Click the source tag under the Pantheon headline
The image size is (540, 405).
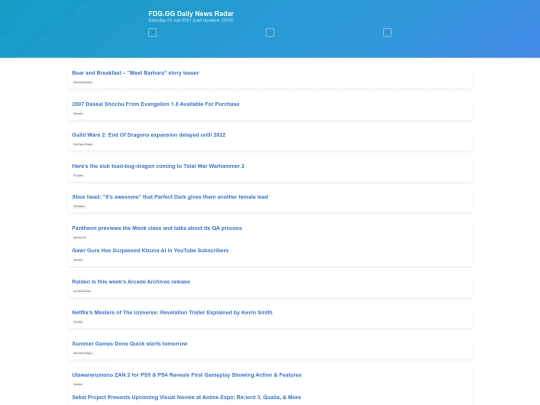click(80, 238)
